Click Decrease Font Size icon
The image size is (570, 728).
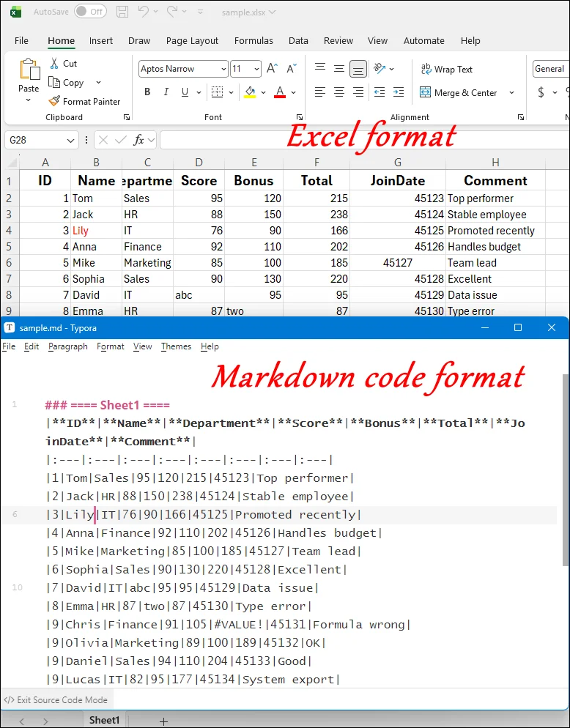point(292,69)
